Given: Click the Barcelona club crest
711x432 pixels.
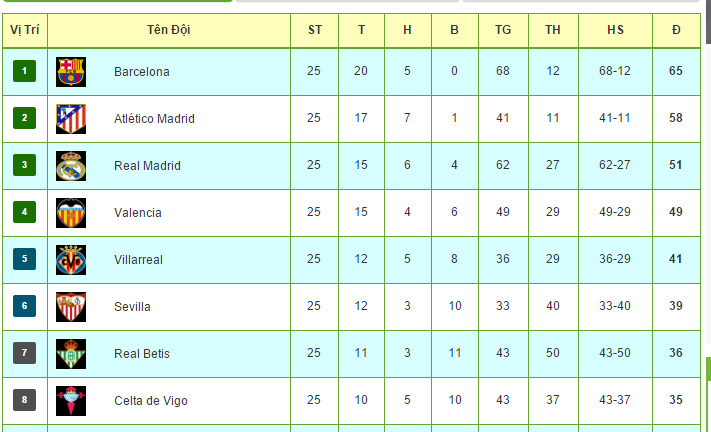Looking at the screenshot, I should click(71, 71).
